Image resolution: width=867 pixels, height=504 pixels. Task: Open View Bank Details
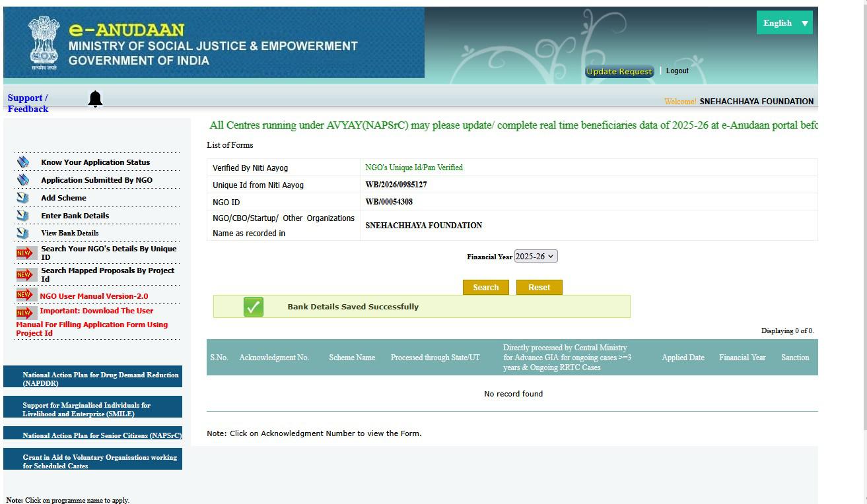point(69,233)
